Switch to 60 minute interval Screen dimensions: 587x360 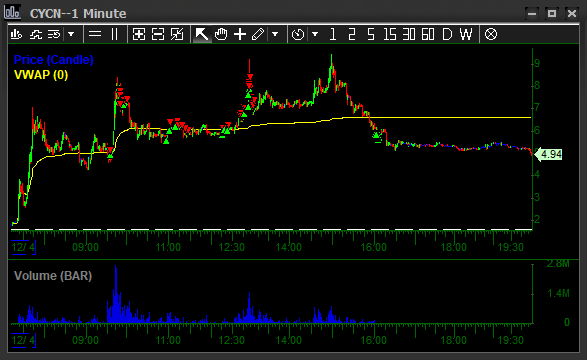(428, 34)
